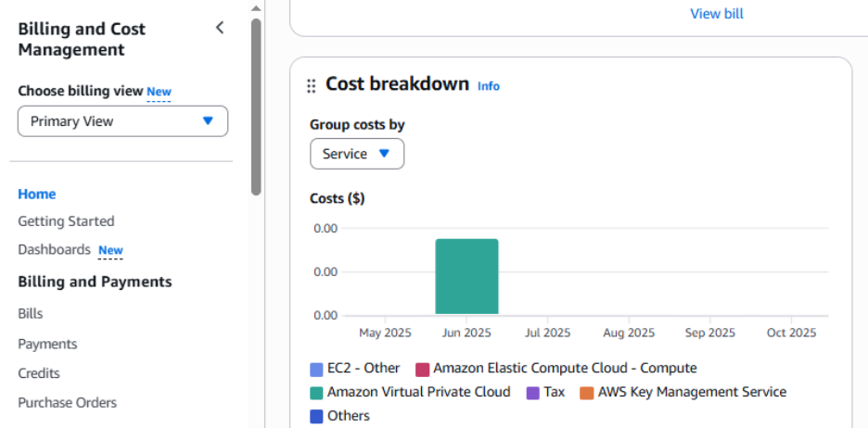Click the Amazon Elastic Compute Cloud legend swatch
The height and width of the screenshot is (428, 868).
point(423,369)
